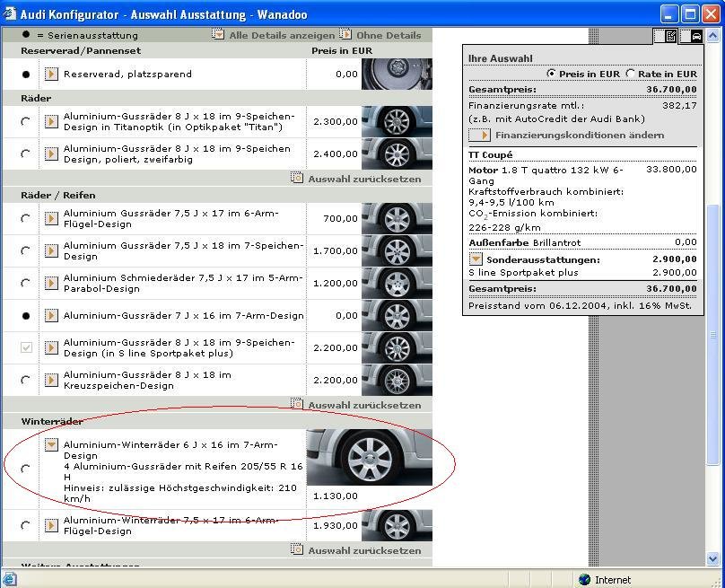The height and width of the screenshot is (588, 725).
Task: Select 7,5 J x 17 Aluminium-Winterräder radio button
Action: tap(25, 526)
